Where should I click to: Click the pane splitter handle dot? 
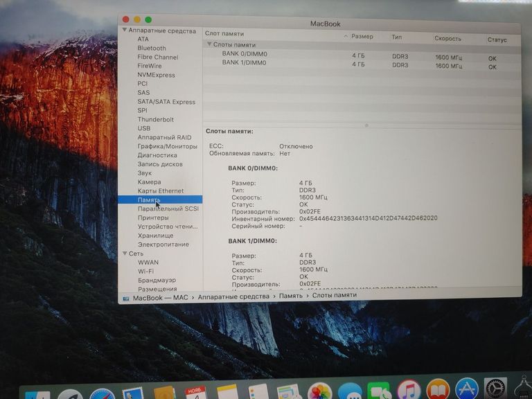pyautogui.click(x=366, y=125)
